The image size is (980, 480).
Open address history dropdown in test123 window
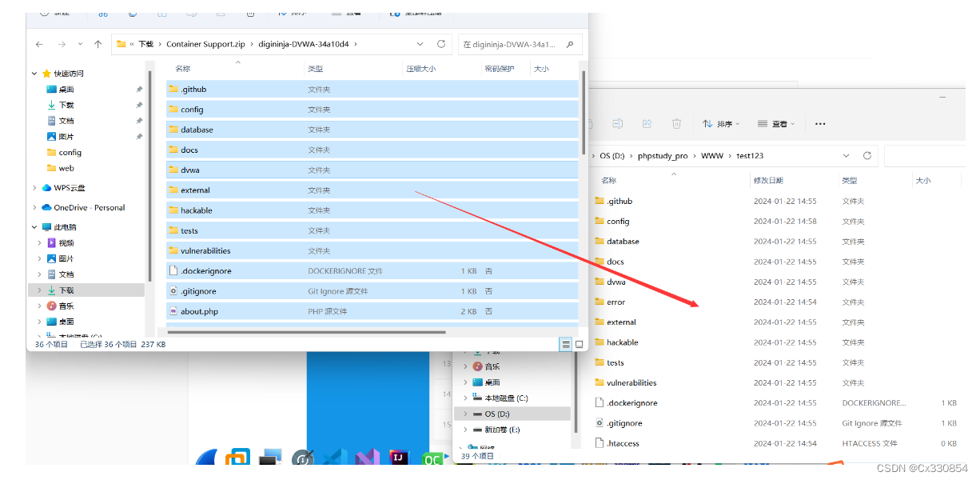click(x=846, y=156)
